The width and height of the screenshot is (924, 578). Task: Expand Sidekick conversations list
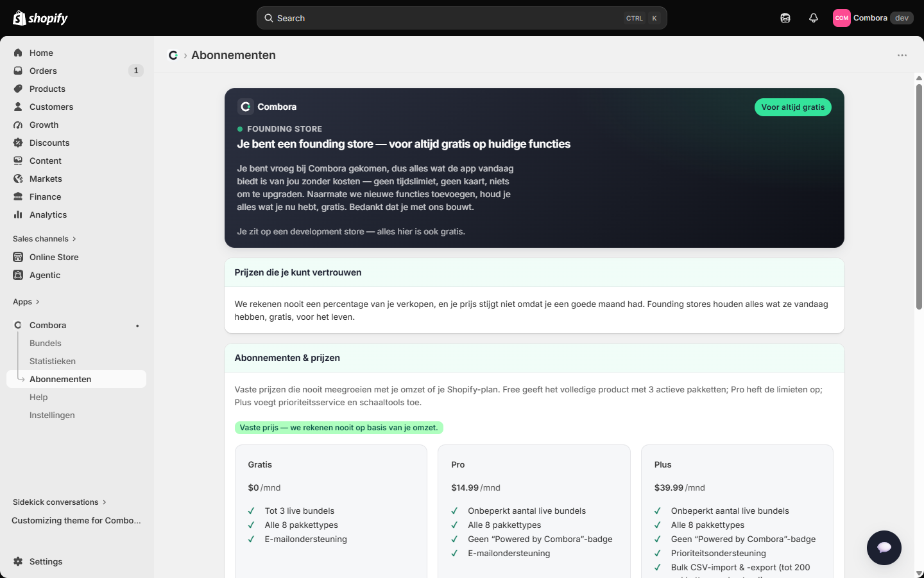point(60,502)
